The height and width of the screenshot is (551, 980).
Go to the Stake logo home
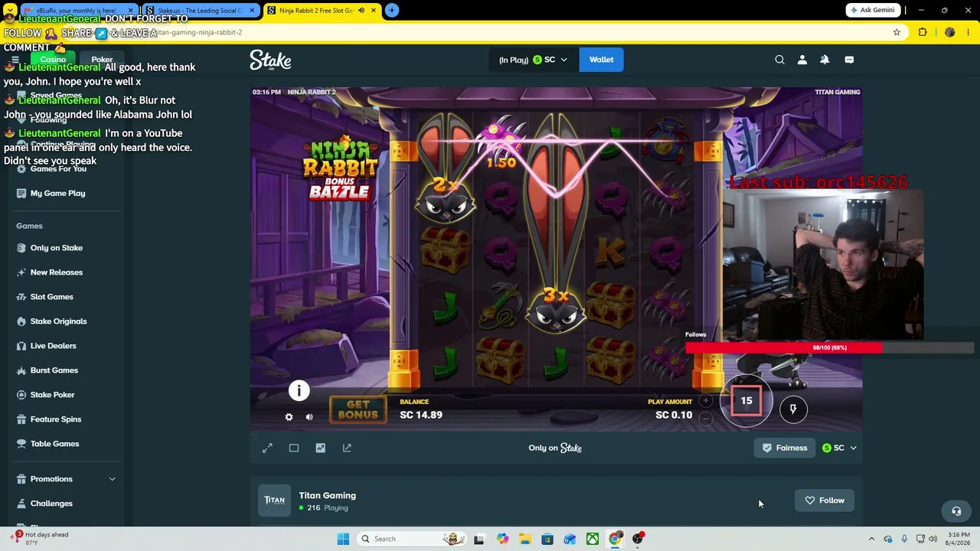[x=270, y=60]
